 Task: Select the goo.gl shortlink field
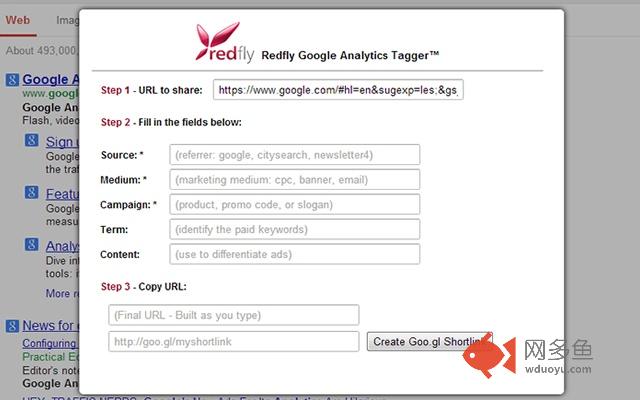[234, 342]
